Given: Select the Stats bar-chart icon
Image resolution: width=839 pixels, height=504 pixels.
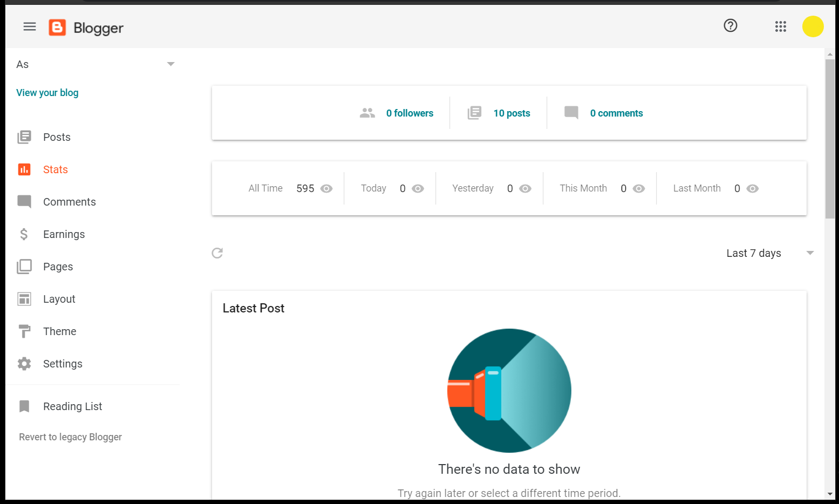Looking at the screenshot, I should 24,169.
